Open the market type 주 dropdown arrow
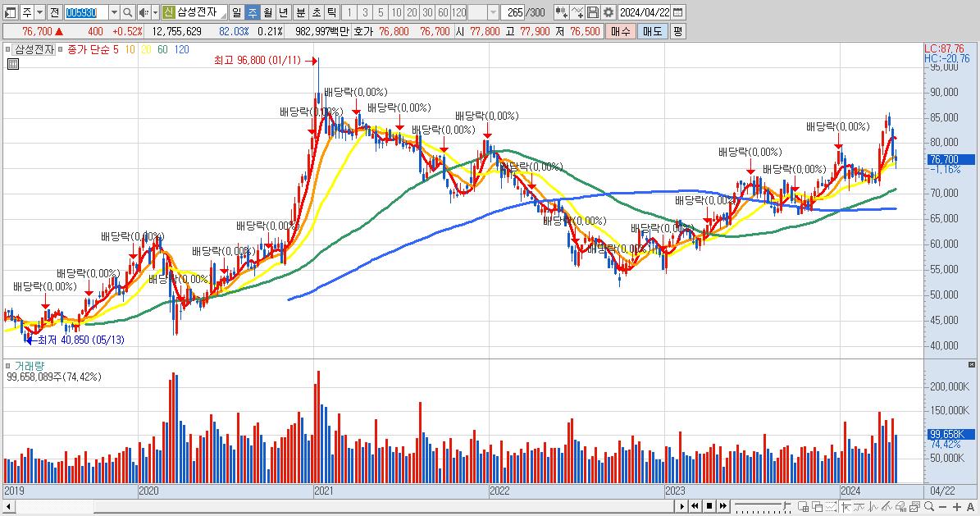Viewport: 980px width, 516px height. pyautogui.click(x=39, y=11)
